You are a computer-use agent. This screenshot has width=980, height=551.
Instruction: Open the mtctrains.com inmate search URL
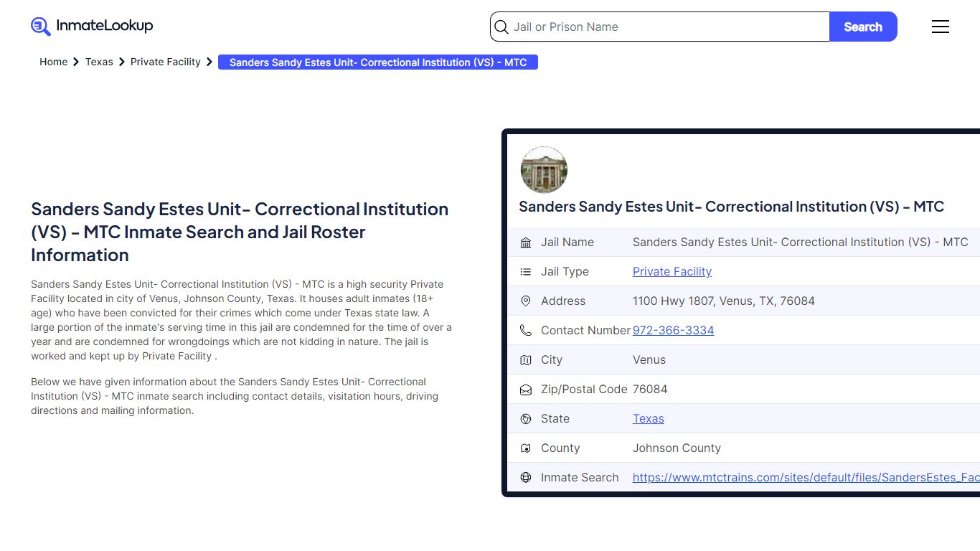[x=806, y=478]
